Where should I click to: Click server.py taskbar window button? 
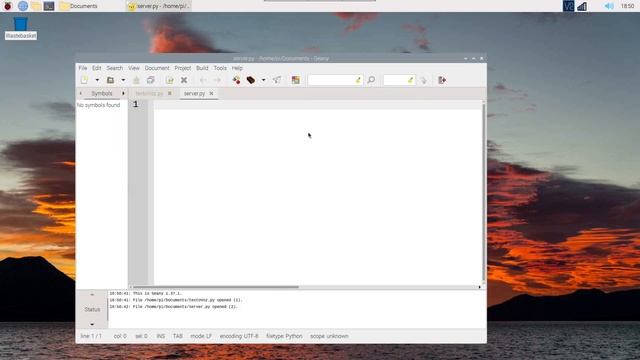(158, 6)
